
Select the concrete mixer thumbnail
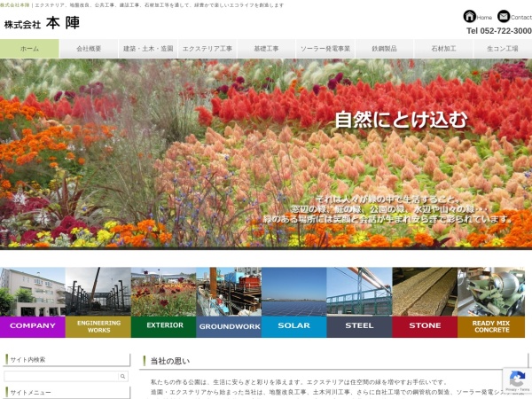pos(491,292)
